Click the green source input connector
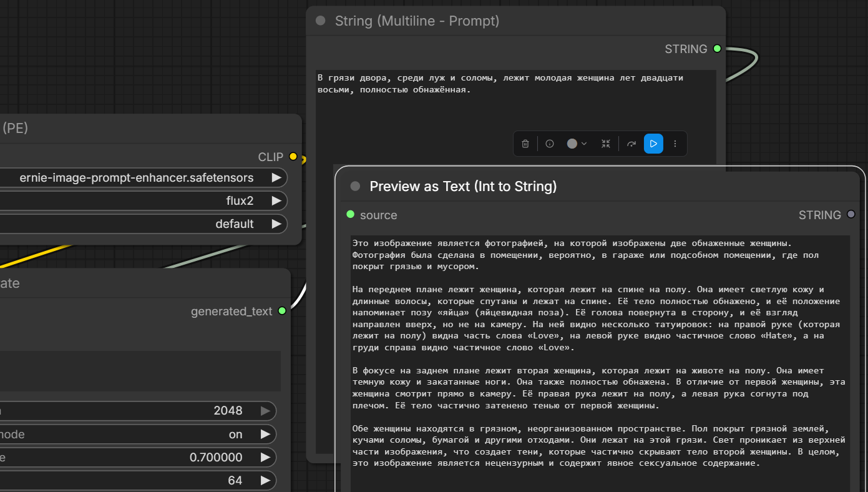 pos(351,215)
